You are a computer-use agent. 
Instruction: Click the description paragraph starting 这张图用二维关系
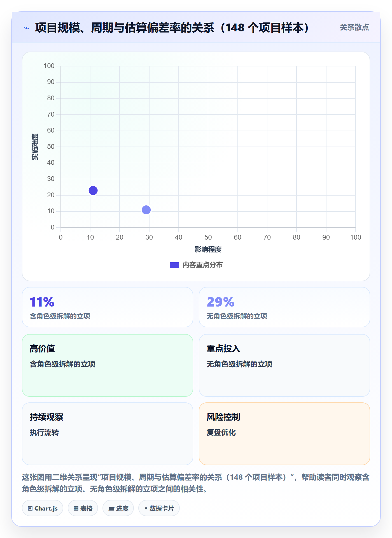[196, 483]
